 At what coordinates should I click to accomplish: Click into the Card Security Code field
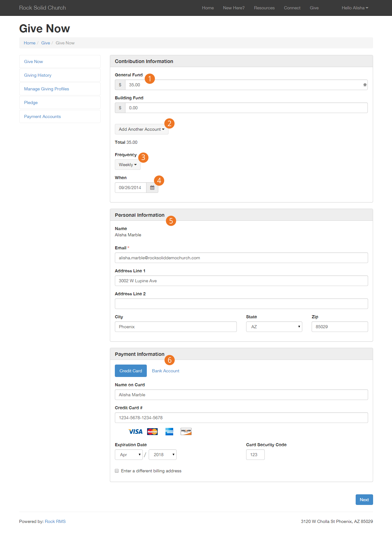click(x=255, y=455)
